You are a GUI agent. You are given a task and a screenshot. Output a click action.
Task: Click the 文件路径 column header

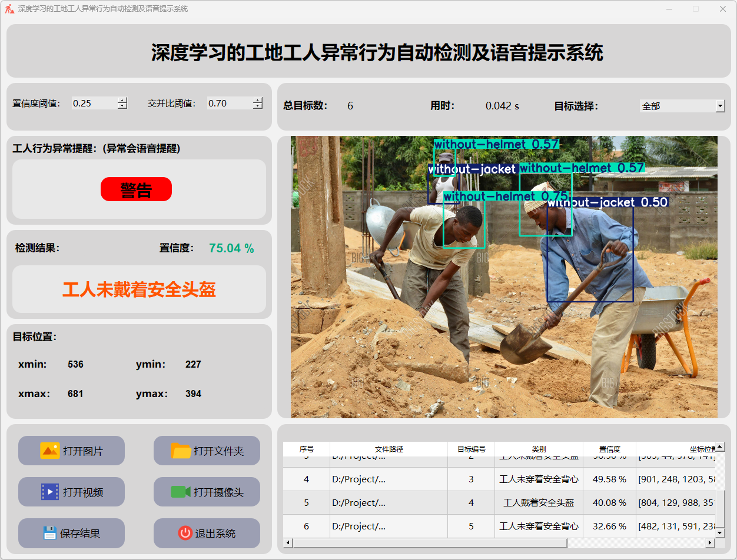pyautogui.click(x=389, y=449)
